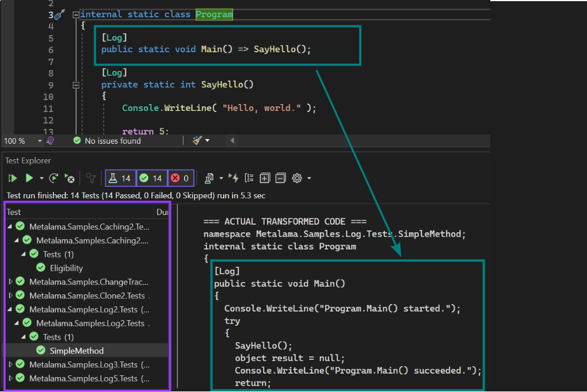Expand all tests with the plus icon
This screenshot has width=587, height=392.
(x=265, y=178)
